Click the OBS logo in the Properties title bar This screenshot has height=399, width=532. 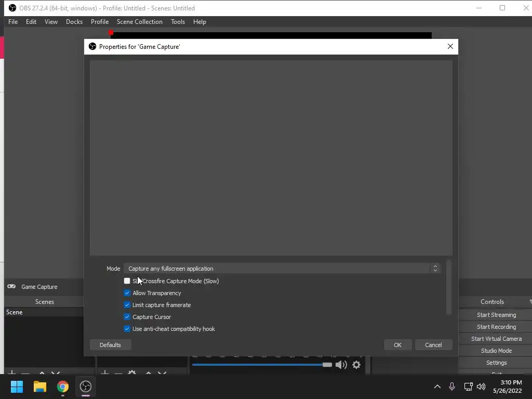click(x=92, y=46)
